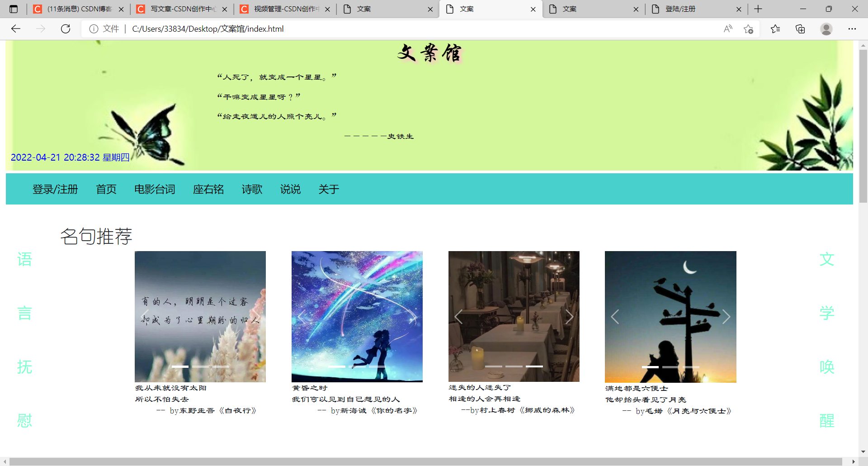Close the 视频管理-CSDN tab
868x466 pixels.
(x=327, y=9)
